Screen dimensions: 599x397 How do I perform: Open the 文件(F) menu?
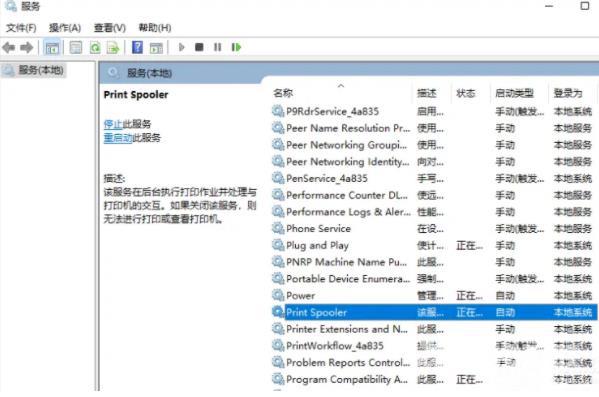point(21,28)
